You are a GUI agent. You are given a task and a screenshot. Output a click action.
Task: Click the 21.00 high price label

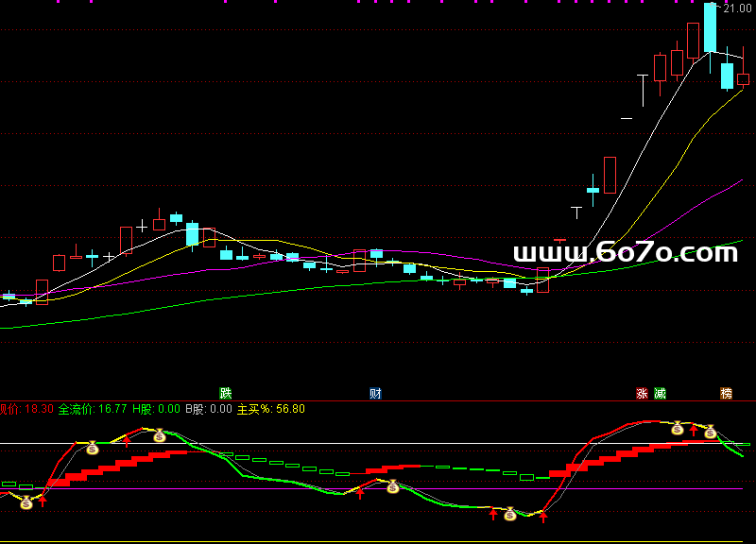click(737, 8)
